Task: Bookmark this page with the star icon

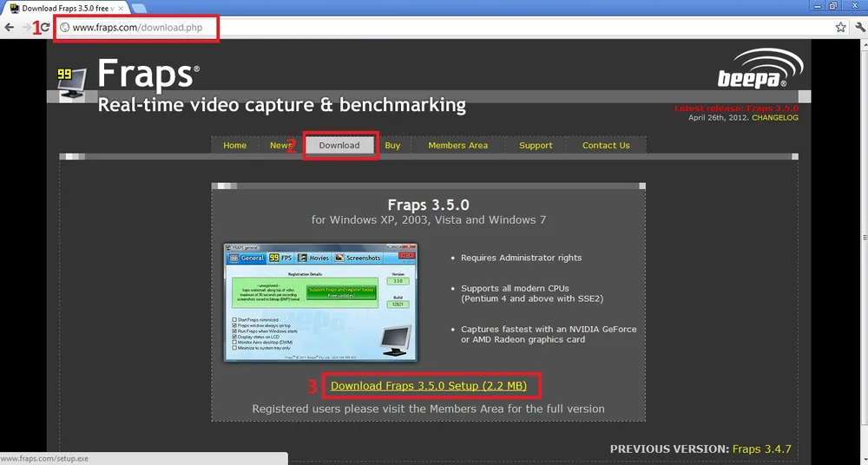Action: (840, 28)
